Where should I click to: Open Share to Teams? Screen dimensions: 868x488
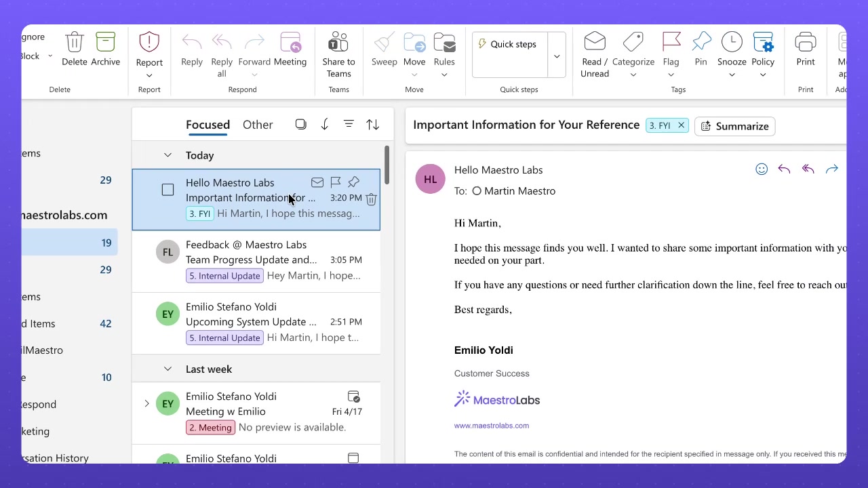(x=338, y=42)
